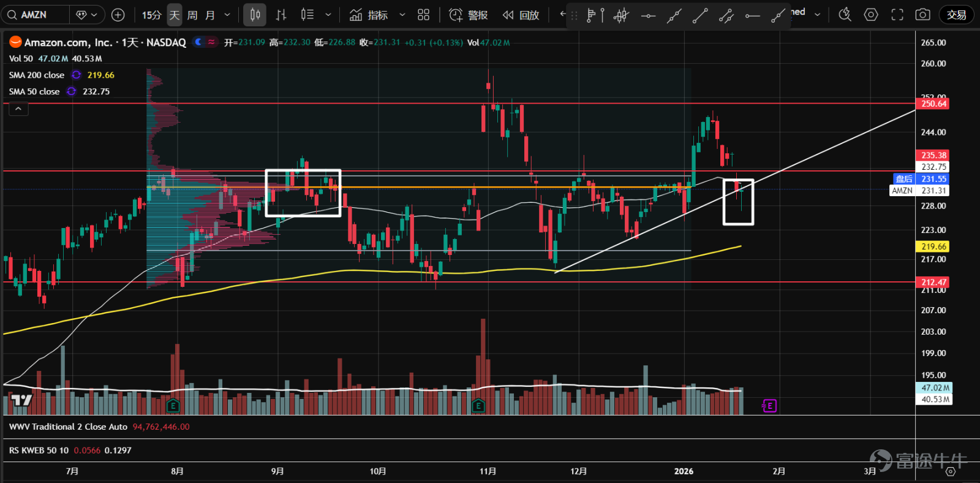The width and height of the screenshot is (980, 483).
Task: Select the trend line drawing tool
Action: click(x=700, y=15)
